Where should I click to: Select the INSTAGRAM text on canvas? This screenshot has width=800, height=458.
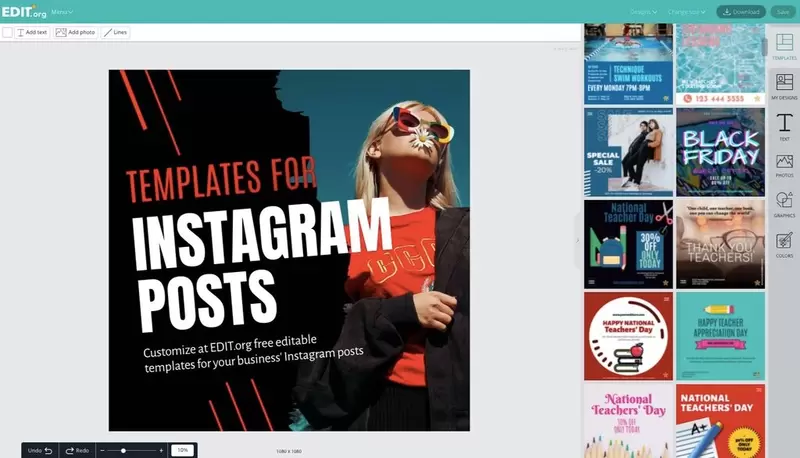pos(261,233)
